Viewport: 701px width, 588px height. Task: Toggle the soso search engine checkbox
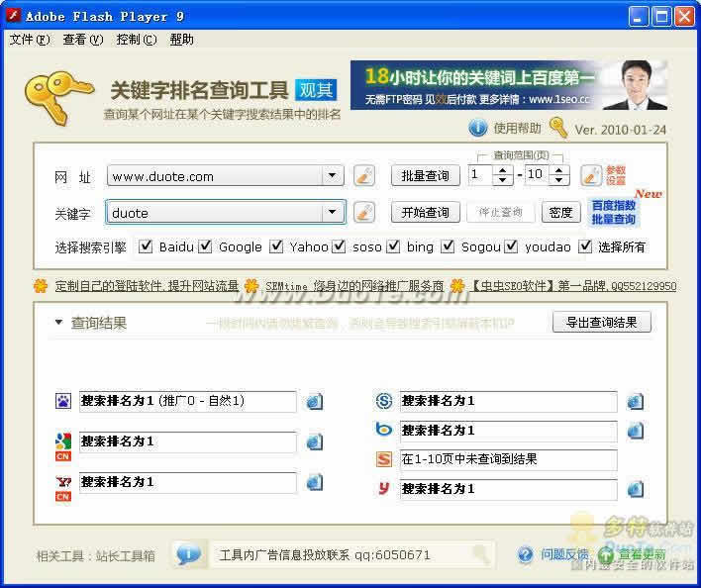[339, 246]
